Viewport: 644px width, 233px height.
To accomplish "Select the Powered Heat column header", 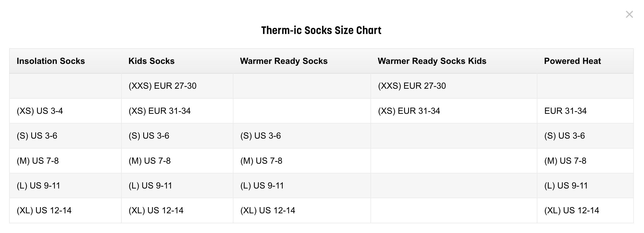I will click(572, 61).
